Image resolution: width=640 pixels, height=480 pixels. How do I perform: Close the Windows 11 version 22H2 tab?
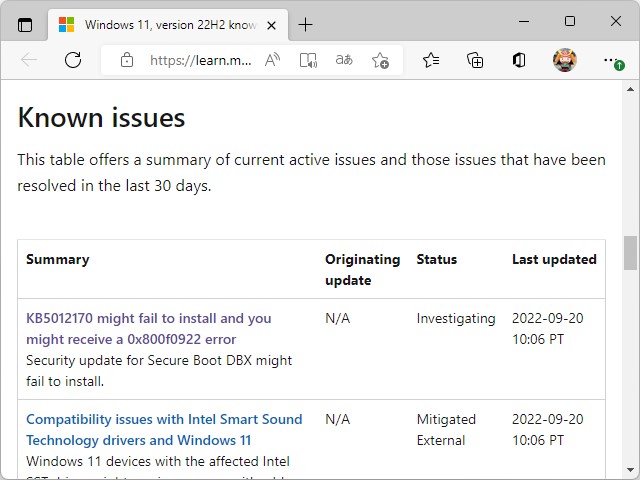coord(271,25)
